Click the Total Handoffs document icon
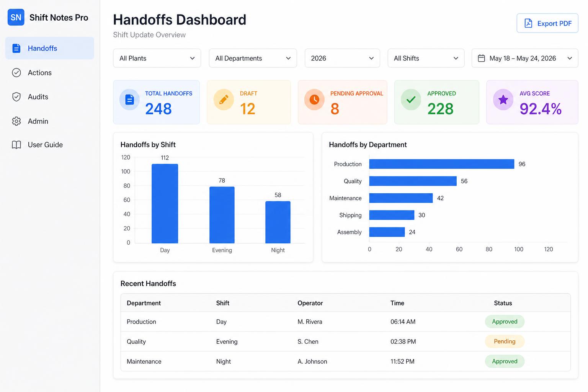The image size is (588, 392). coord(130,100)
